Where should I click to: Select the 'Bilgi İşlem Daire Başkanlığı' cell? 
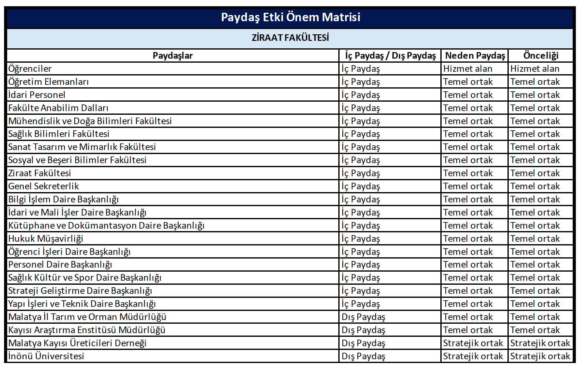pyautogui.click(x=63, y=199)
